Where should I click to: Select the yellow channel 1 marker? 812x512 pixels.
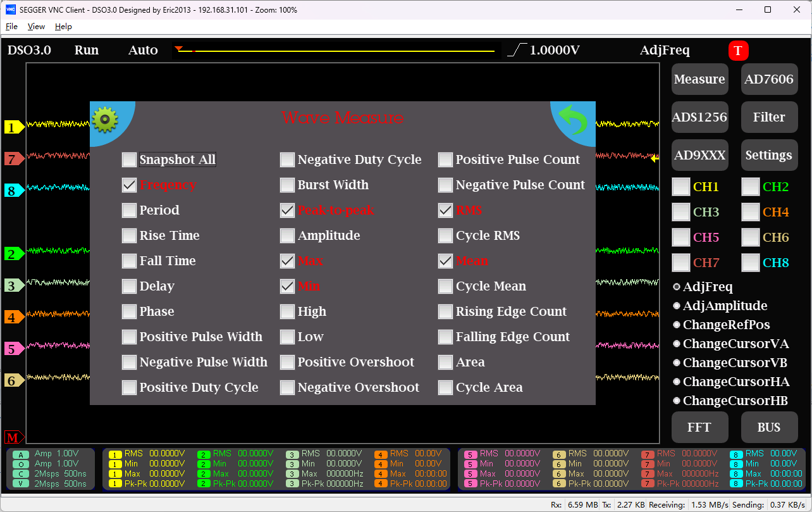pos(14,127)
